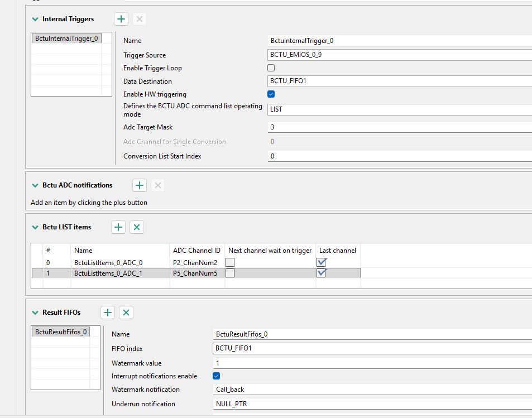The image size is (532, 418).
Task: Click the Name column header in LIST items
Action: [x=120, y=251]
